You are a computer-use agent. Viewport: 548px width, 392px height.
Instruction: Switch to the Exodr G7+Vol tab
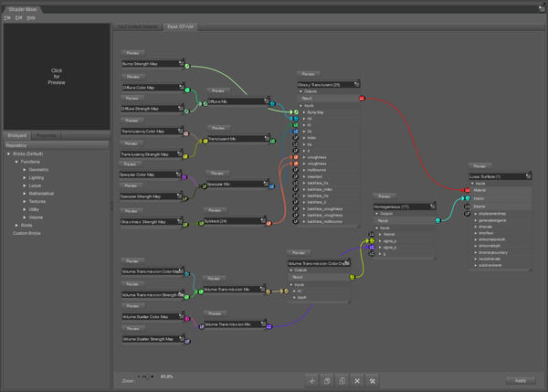[180, 26]
